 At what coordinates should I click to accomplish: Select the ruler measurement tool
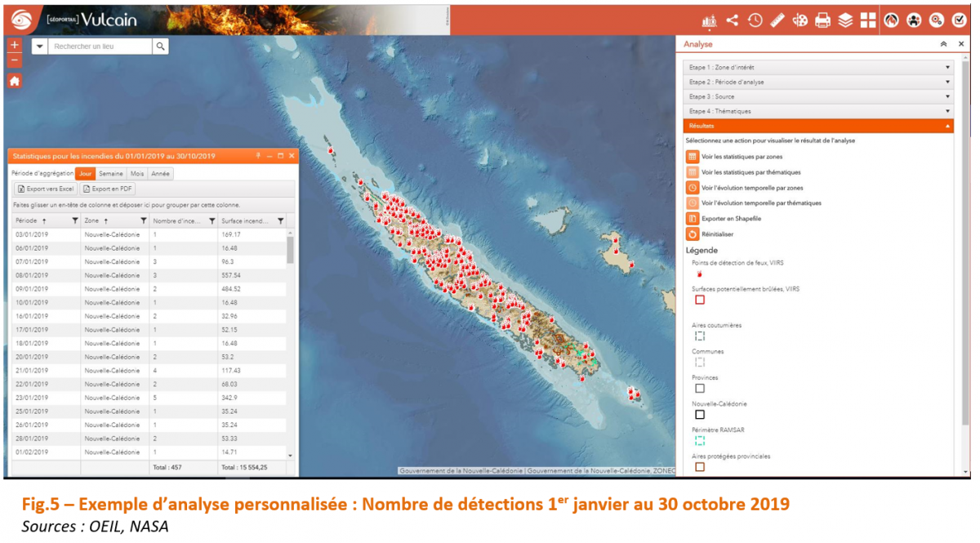coord(777,20)
